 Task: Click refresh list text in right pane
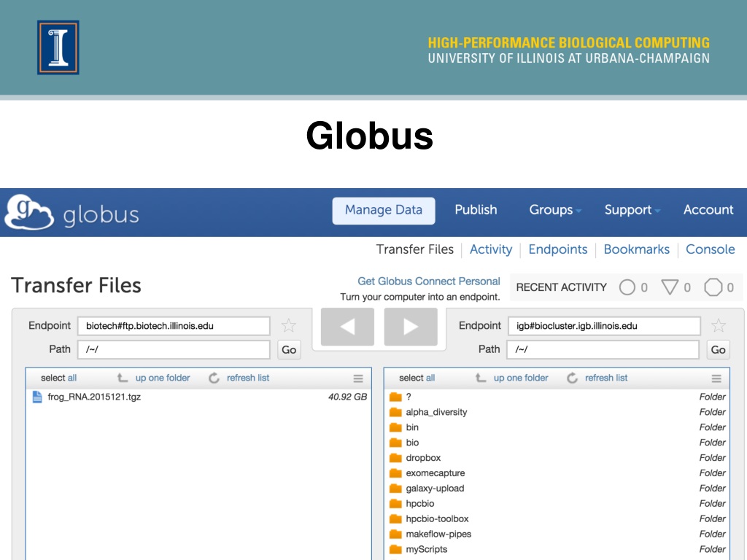(x=606, y=378)
